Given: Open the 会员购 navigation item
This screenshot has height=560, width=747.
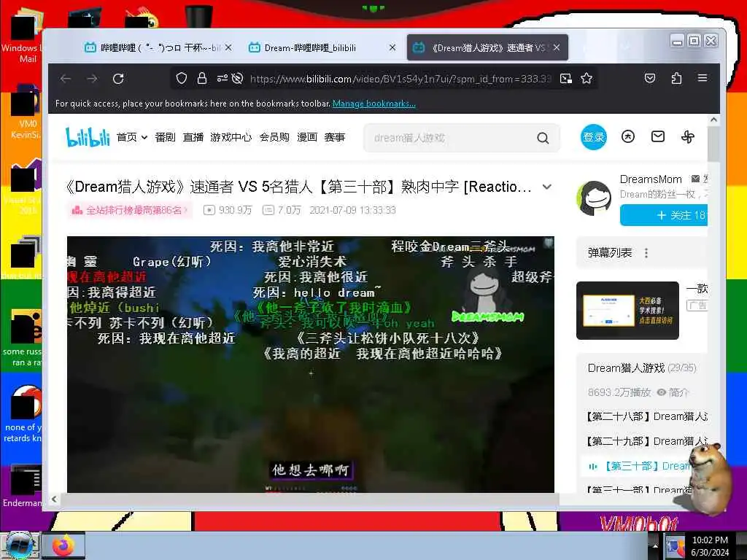Looking at the screenshot, I should click(274, 137).
